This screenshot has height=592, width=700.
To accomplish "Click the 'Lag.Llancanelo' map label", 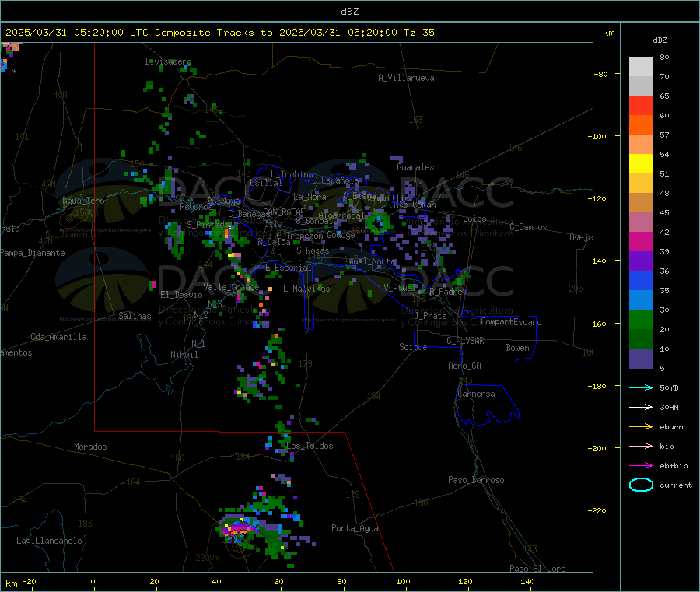I will pyautogui.click(x=50, y=541).
